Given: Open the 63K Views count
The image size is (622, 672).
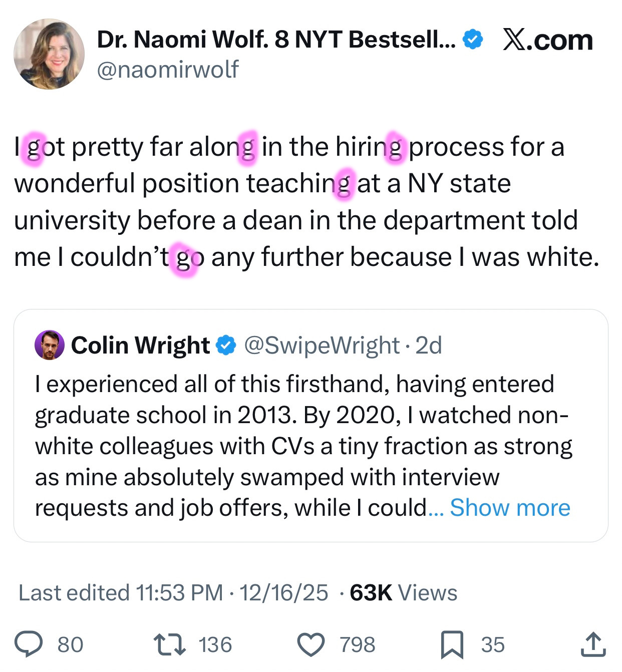Looking at the screenshot, I should [x=403, y=593].
